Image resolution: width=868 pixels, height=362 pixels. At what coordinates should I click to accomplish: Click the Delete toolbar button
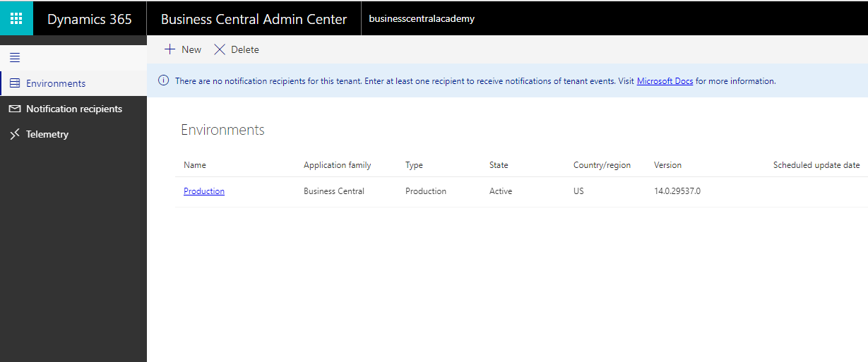click(x=237, y=49)
